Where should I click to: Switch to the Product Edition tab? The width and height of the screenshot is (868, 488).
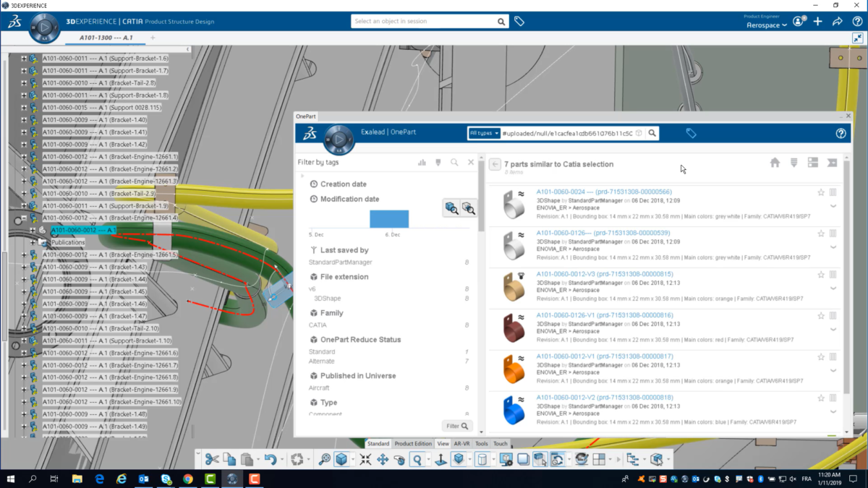413,444
